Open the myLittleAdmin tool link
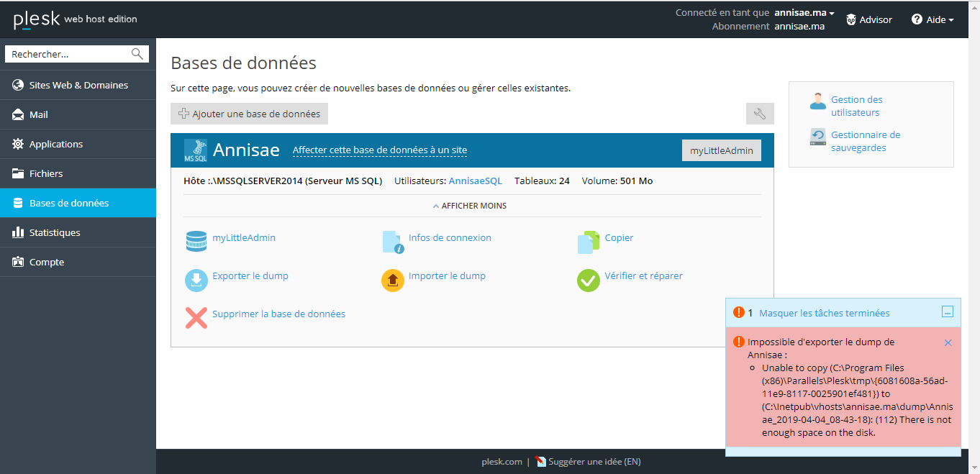The width and height of the screenshot is (980, 474). pyautogui.click(x=244, y=237)
